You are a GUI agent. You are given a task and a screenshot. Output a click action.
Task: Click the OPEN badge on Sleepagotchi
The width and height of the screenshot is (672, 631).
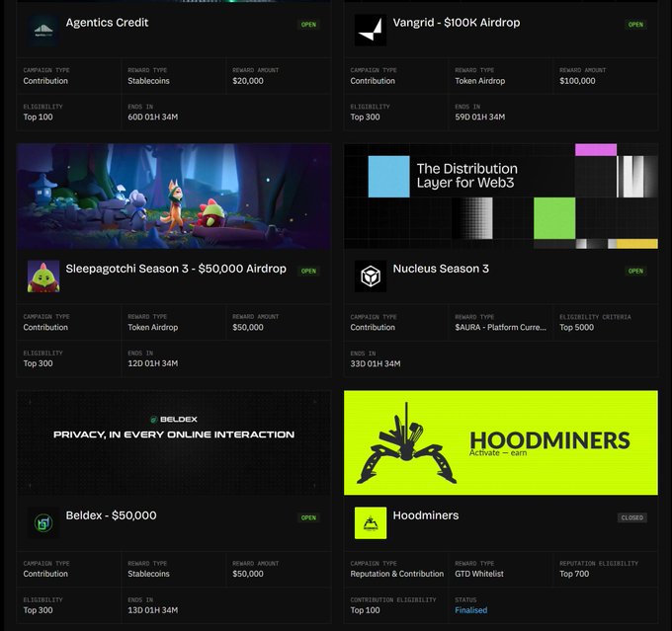[308, 272]
